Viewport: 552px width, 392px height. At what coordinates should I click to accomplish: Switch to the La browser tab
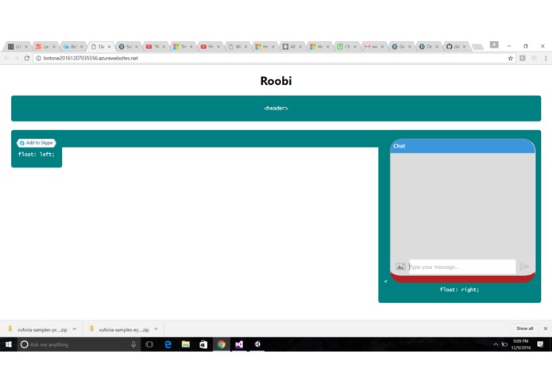(44, 47)
